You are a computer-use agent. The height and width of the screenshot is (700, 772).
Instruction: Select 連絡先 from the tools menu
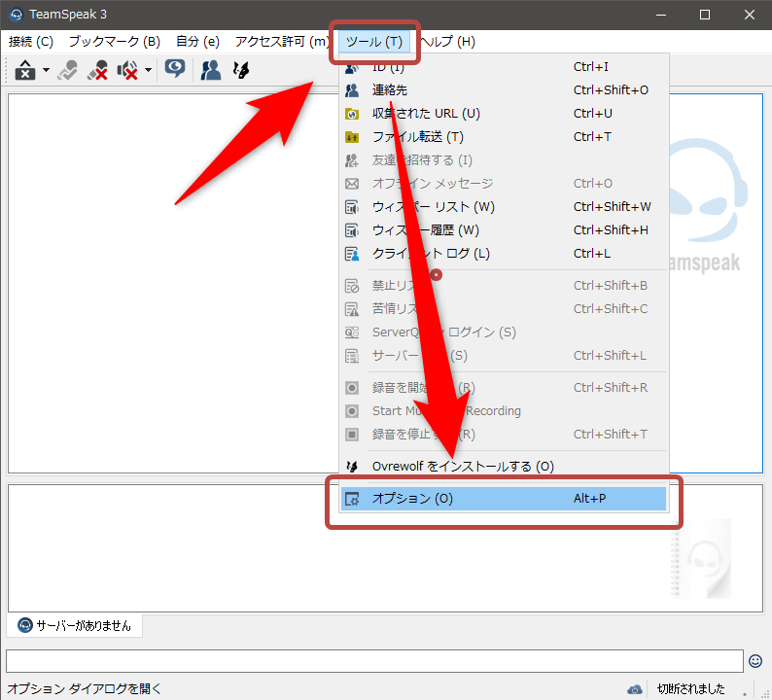(x=504, y=90)
